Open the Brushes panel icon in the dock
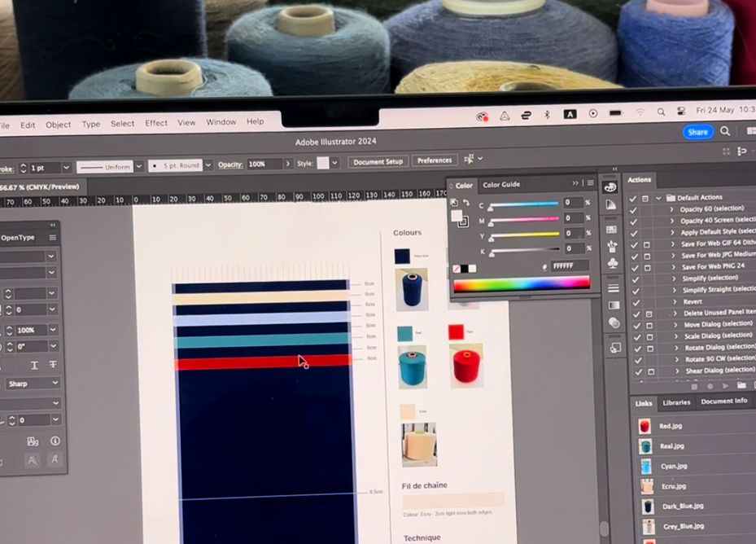This screenshot has width=756, height=544. pos(611,247)
